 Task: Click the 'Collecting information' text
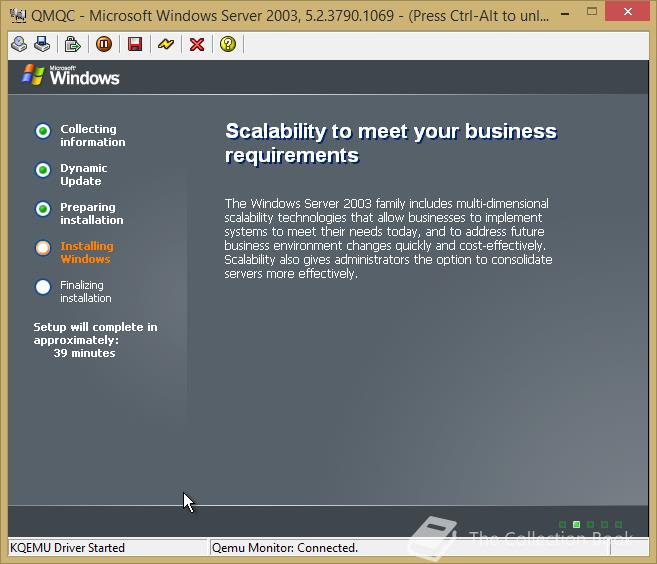point(93,135)
